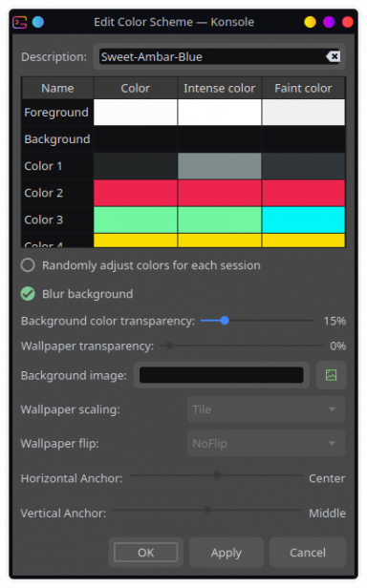The height and width of the screenshot is (588, 367).
Task: Select the Color 1 gray intense color swatch
Action: pyautogui.click(x=220, y=166)
